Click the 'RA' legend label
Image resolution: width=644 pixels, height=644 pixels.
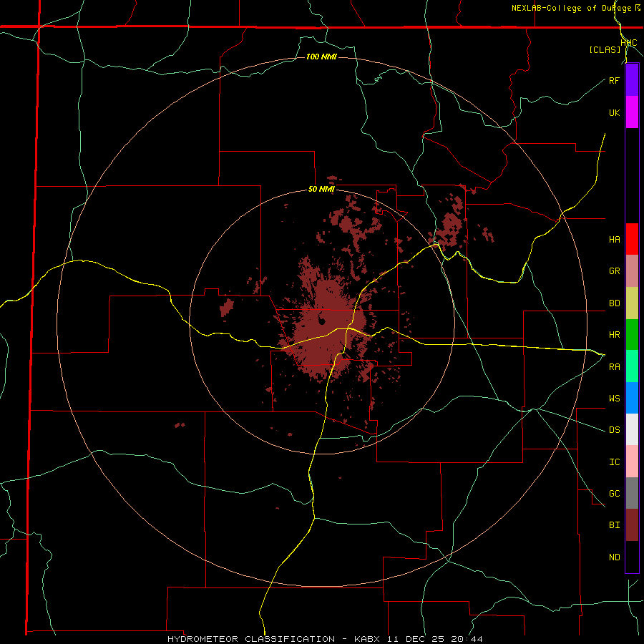[614, 366]
